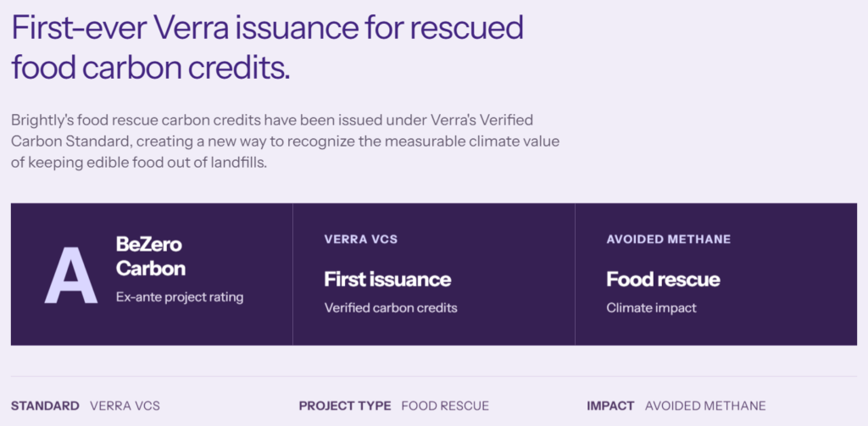
Task: Click the Climate impact subtitle
Action: tap(652, 307)
